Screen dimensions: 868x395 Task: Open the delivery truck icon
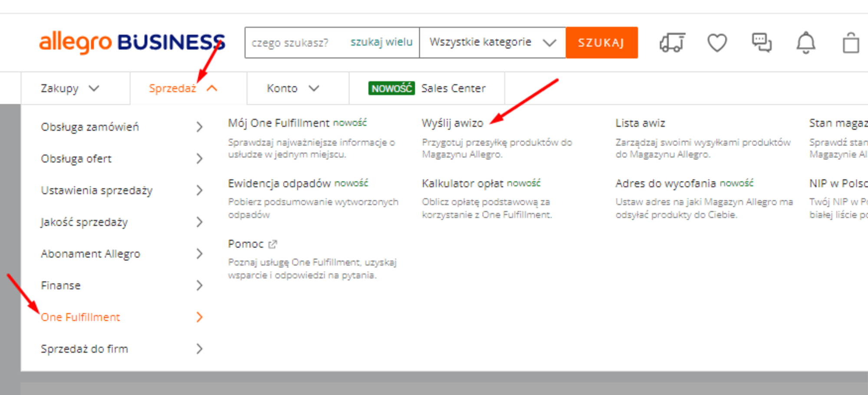pyautogui.click(x=672, y=43)
